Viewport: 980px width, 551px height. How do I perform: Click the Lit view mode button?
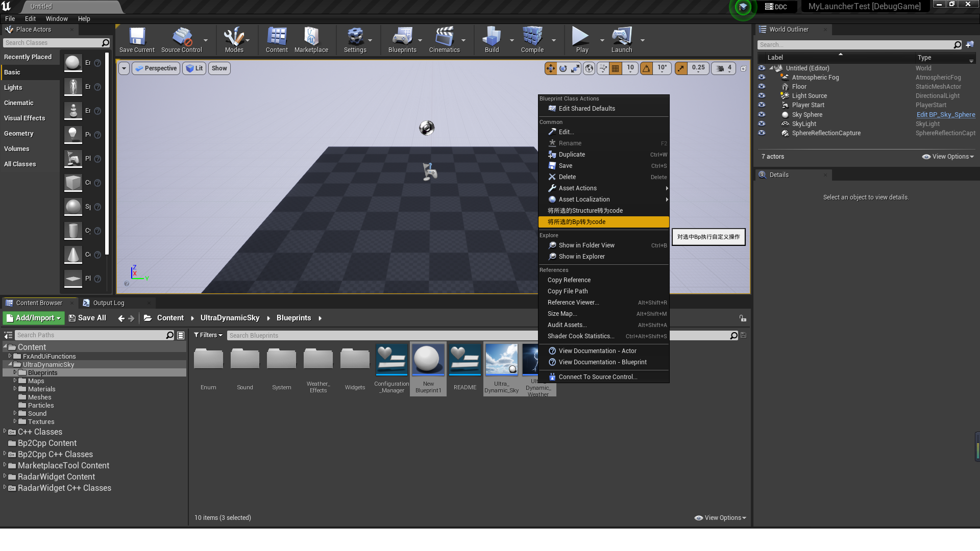coord(194,68)
